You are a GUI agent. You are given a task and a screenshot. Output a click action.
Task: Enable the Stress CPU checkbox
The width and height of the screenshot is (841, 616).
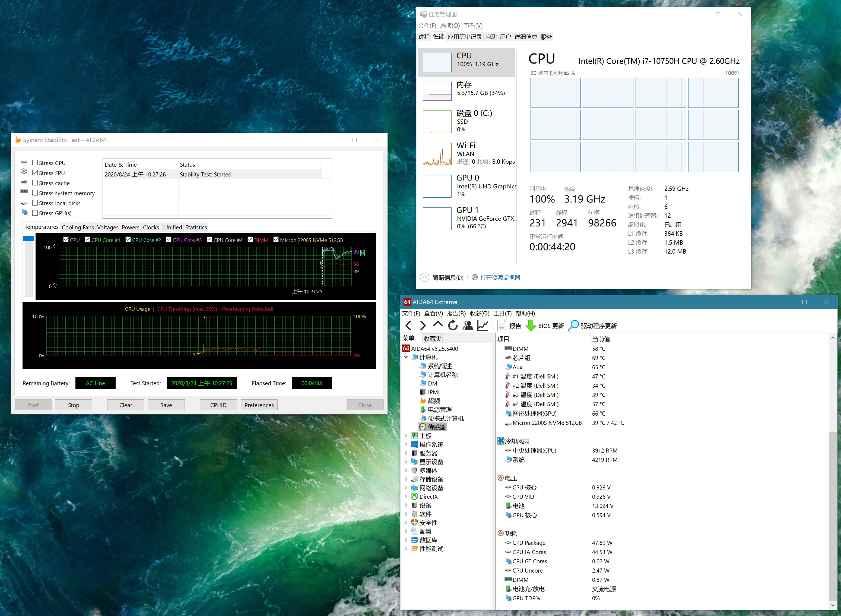[x=35, y=163]
